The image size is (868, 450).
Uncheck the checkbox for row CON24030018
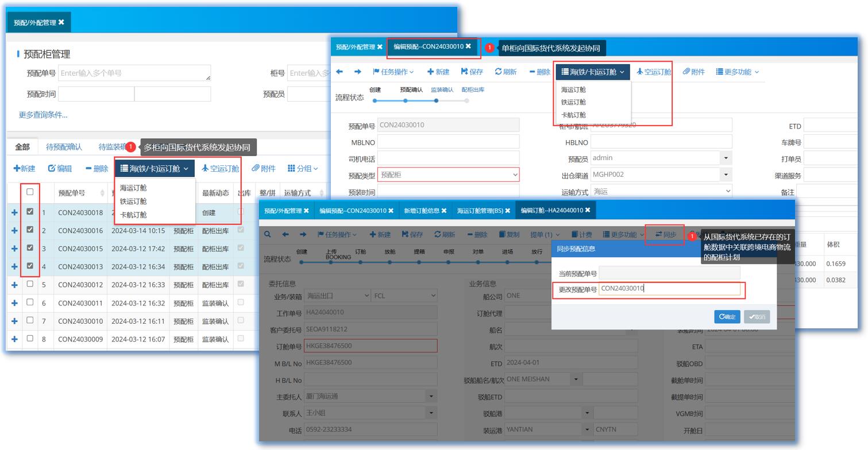[30, 212]
